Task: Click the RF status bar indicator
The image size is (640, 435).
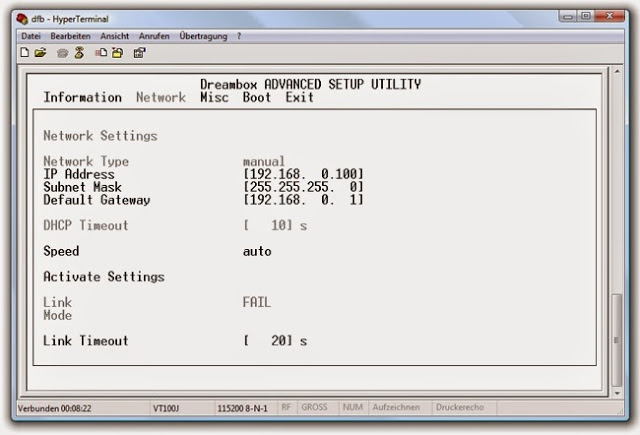Action: tap(286, 407)
